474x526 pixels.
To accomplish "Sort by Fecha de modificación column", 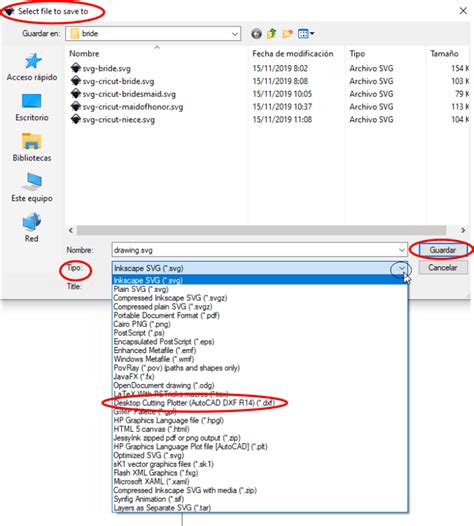I will pyautogui.click(x=293, y=54).
